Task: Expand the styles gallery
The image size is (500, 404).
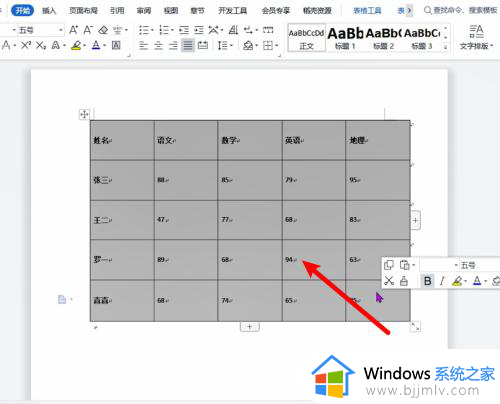Action: [445, 48]
